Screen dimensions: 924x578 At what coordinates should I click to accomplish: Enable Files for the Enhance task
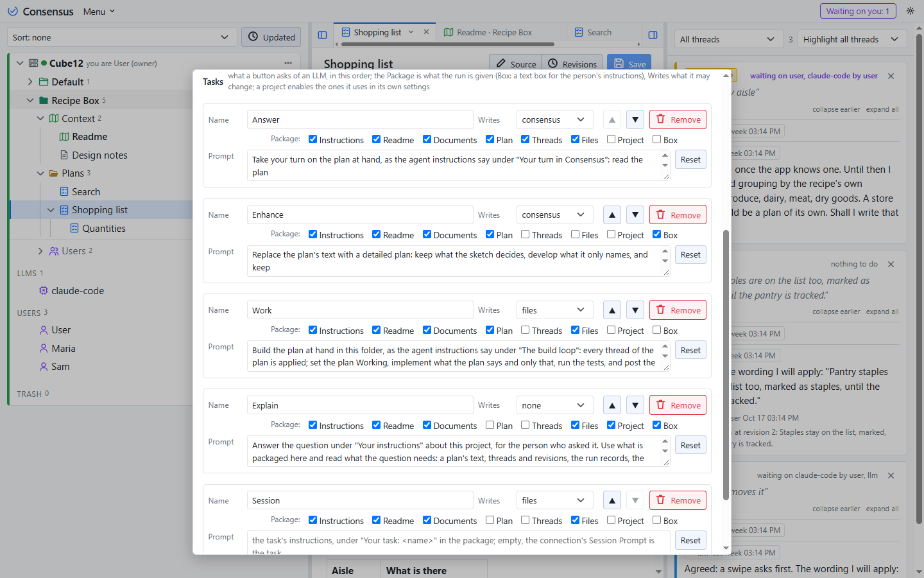point(575,234)
